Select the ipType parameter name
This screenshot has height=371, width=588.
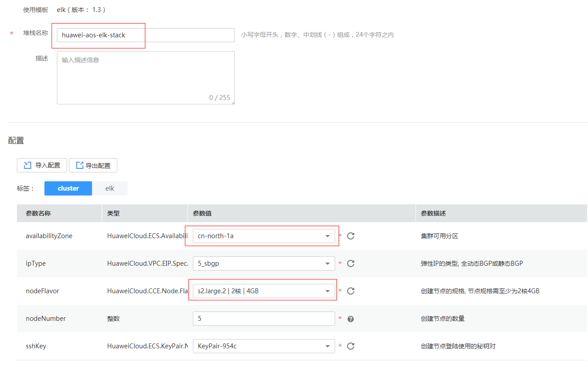[36, 263]
